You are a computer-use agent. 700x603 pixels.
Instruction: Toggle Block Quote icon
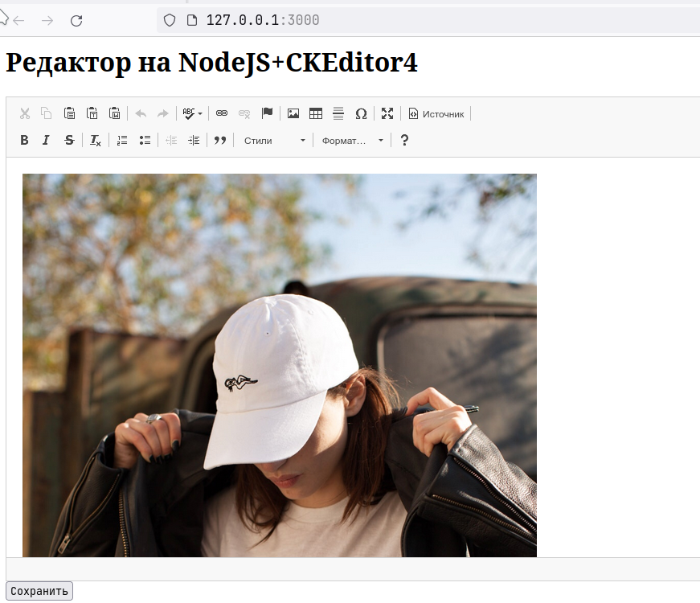click(x=220, y=140)
